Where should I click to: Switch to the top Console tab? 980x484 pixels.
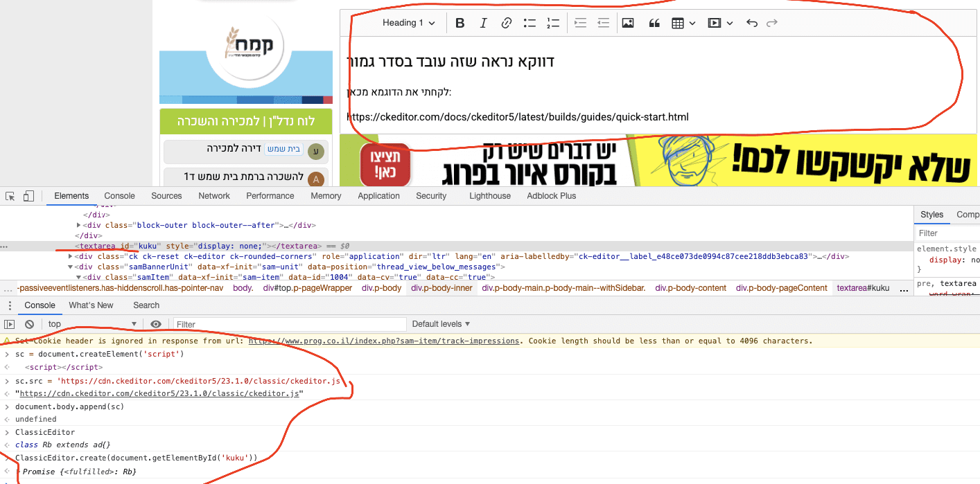119,196
